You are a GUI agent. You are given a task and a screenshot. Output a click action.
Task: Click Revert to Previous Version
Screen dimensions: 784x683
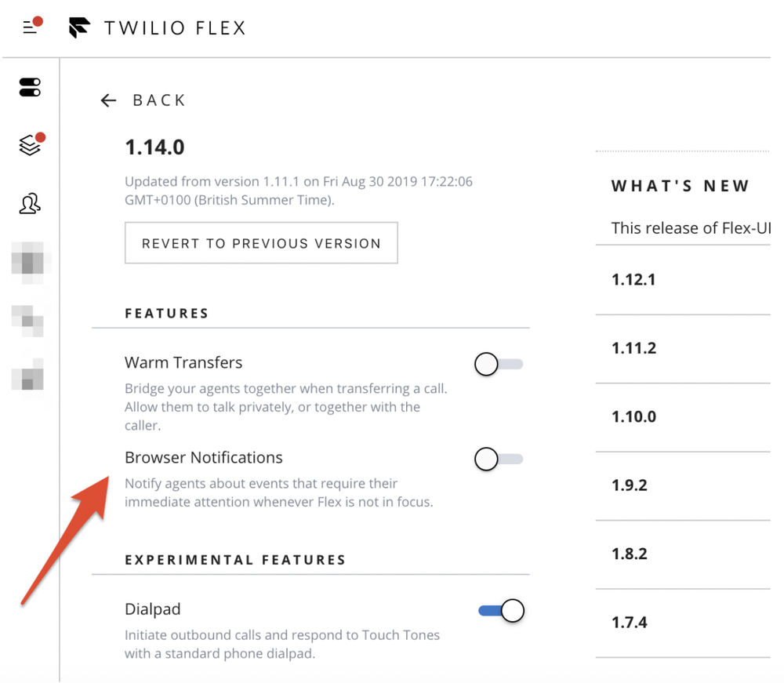(261, 243)
